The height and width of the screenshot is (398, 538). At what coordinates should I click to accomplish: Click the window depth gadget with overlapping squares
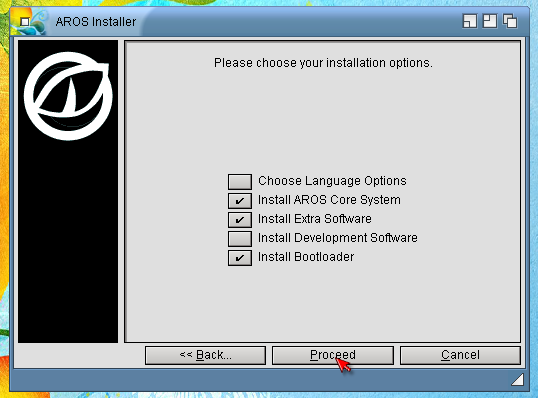pyautogui.click(x=510, y=21)
